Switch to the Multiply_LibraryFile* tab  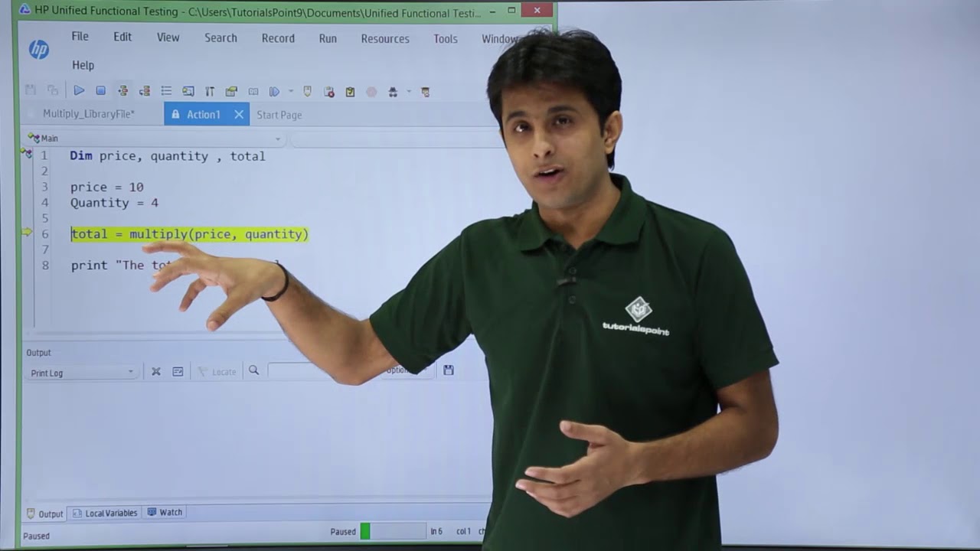coord(89,114)
